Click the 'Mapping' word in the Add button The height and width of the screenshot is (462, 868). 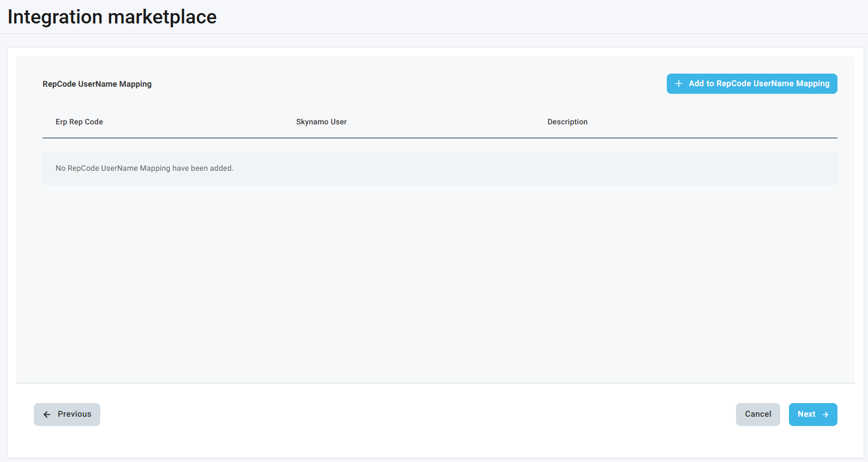point(812,83)
